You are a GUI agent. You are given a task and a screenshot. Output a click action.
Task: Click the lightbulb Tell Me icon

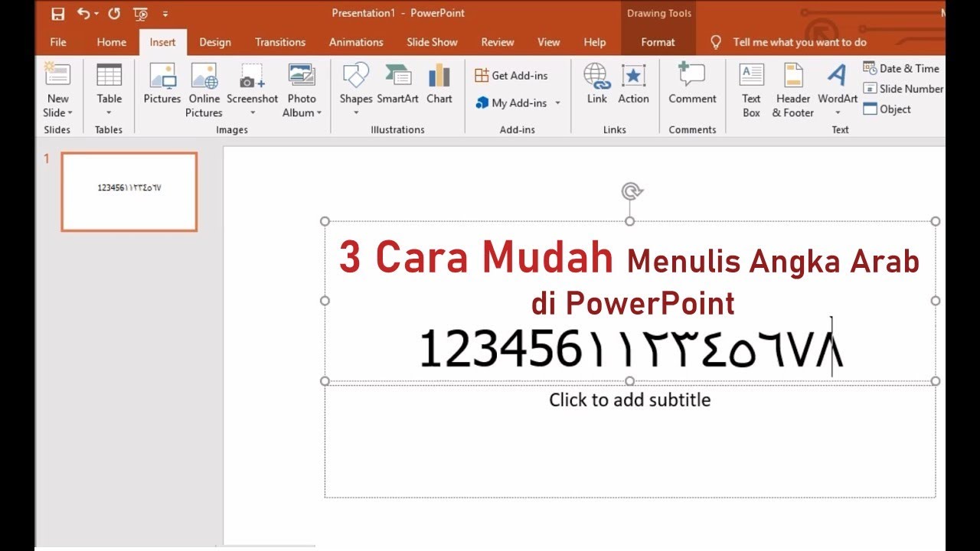click(x=716, y=42)
